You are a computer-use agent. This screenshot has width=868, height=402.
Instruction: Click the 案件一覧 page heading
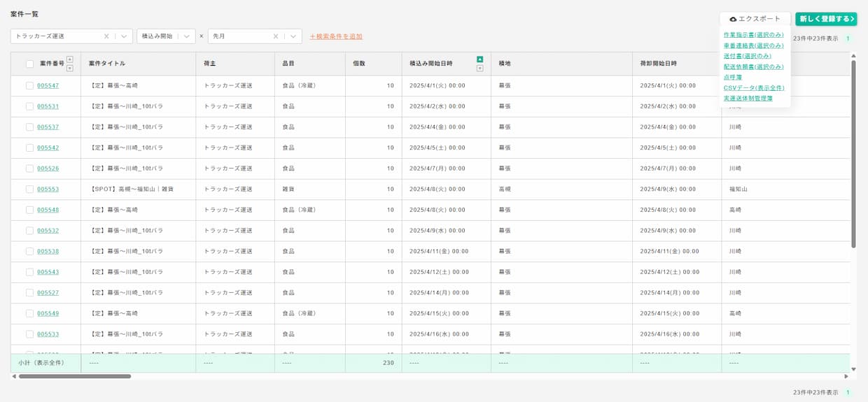pyautogui.click(x=24, y=14)
